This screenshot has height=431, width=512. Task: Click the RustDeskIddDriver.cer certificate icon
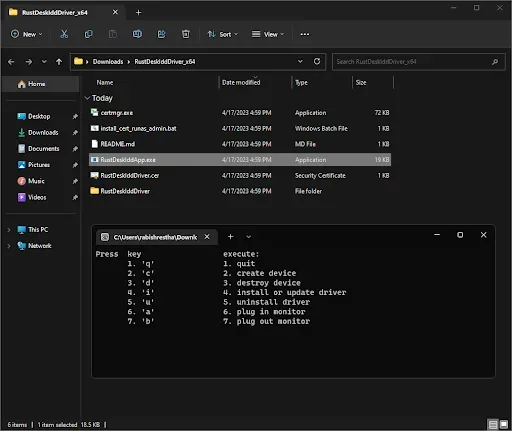tap(95, 175)
